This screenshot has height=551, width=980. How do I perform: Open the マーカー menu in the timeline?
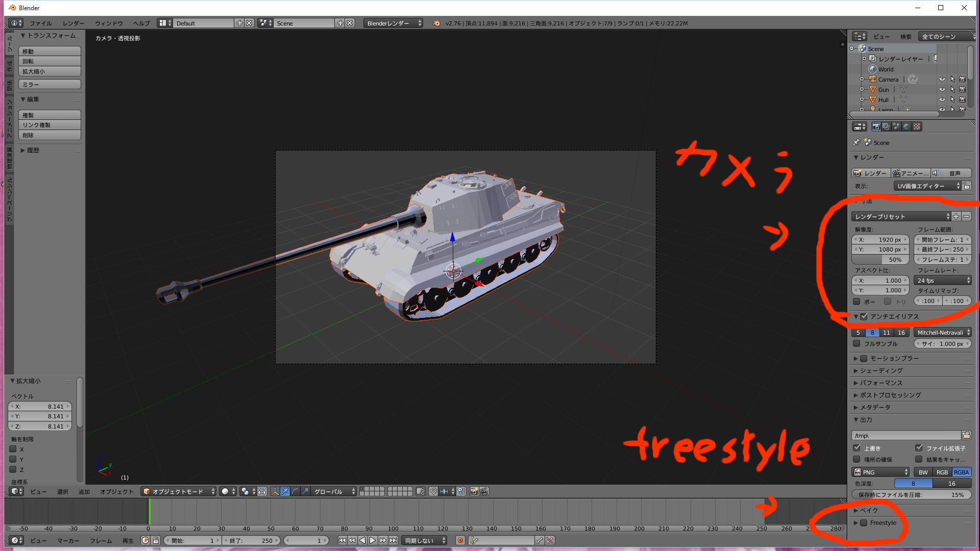[x=68, y=540]
